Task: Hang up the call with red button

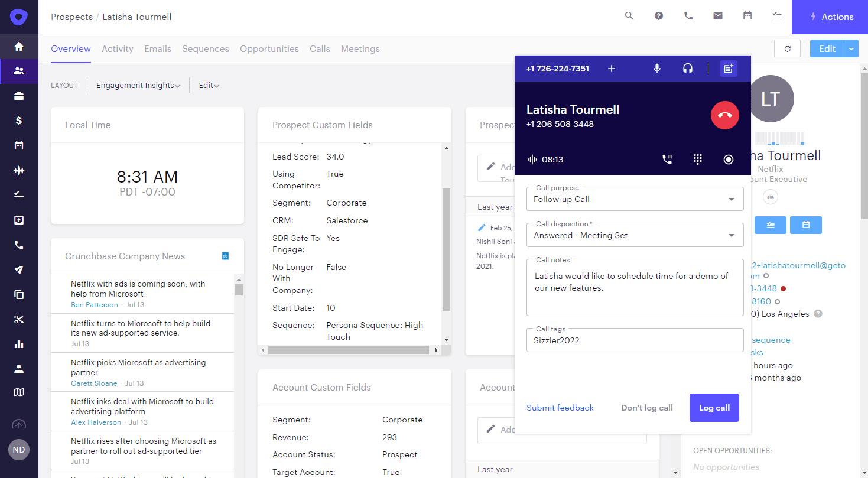Action: click(x=724, y=115)
